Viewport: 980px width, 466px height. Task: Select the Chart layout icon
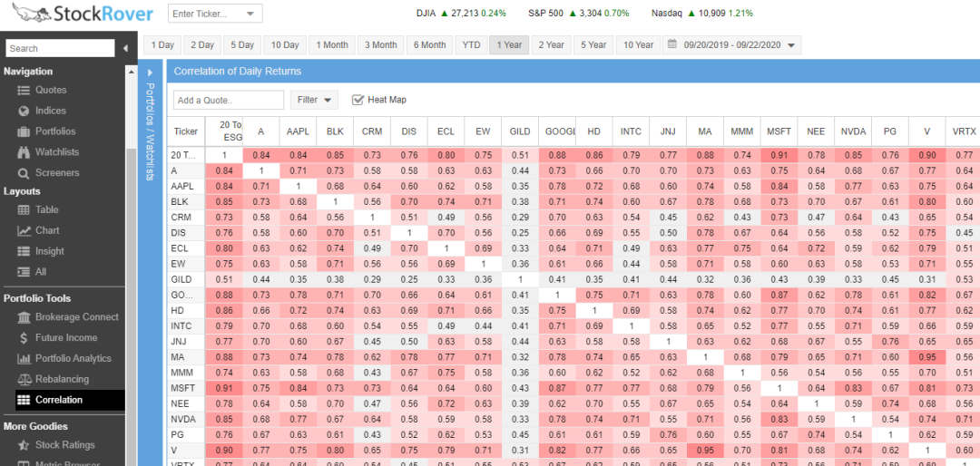pyautogui.click(x=24, y=230)
